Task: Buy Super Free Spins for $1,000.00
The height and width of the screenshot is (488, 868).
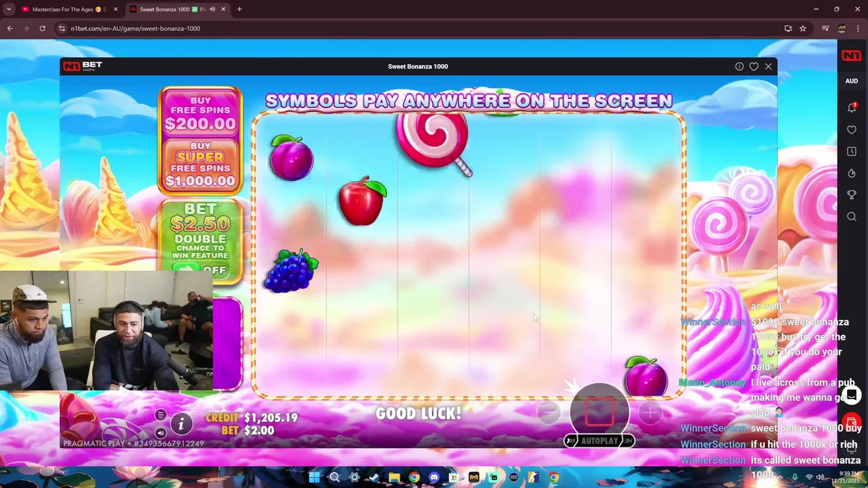Action: coord(200,165)
